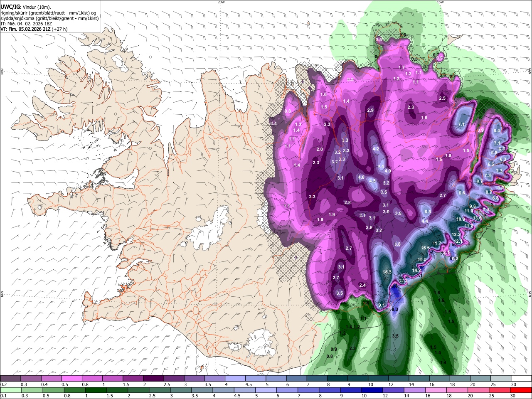Click the red 30 swatch in bottom legend row
The image size is (532, 399).
pos(521,390)
